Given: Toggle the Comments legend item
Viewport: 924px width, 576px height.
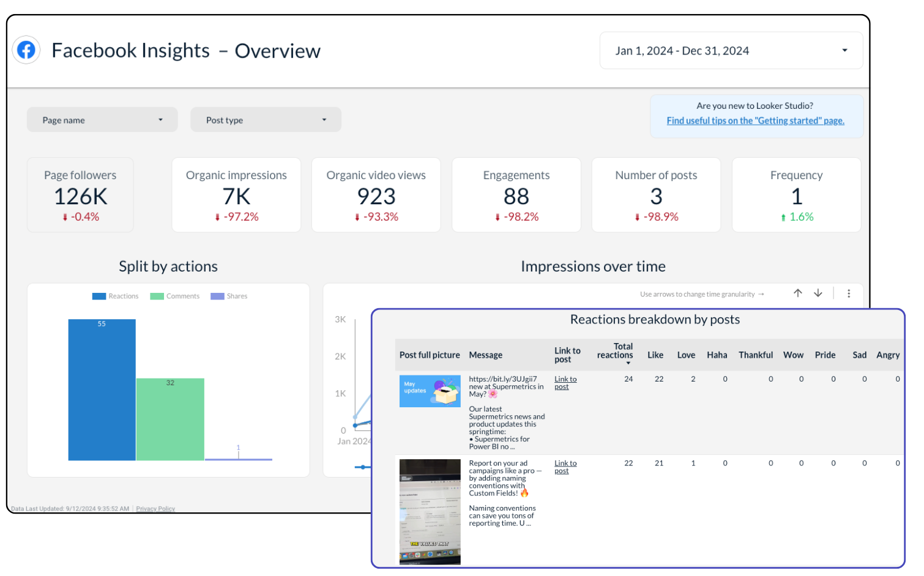Looking at the screenshot, I should [175, 297].
